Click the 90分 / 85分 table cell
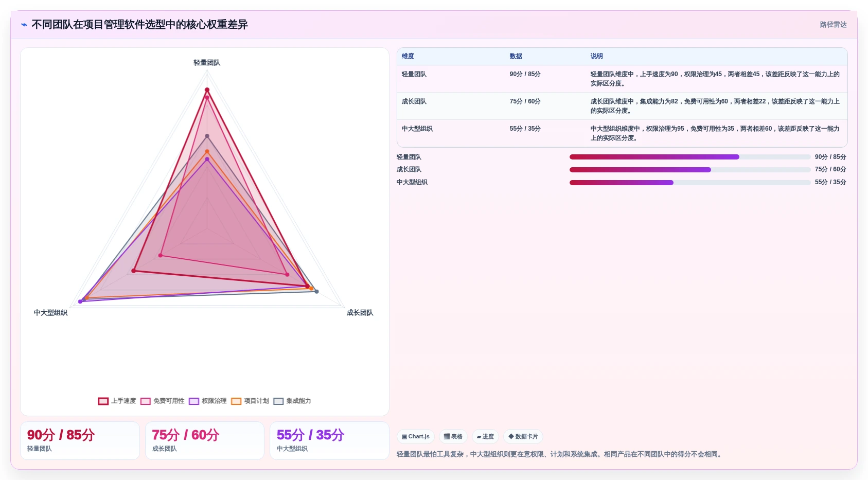 pyautogui.click(x=525, y=74)
